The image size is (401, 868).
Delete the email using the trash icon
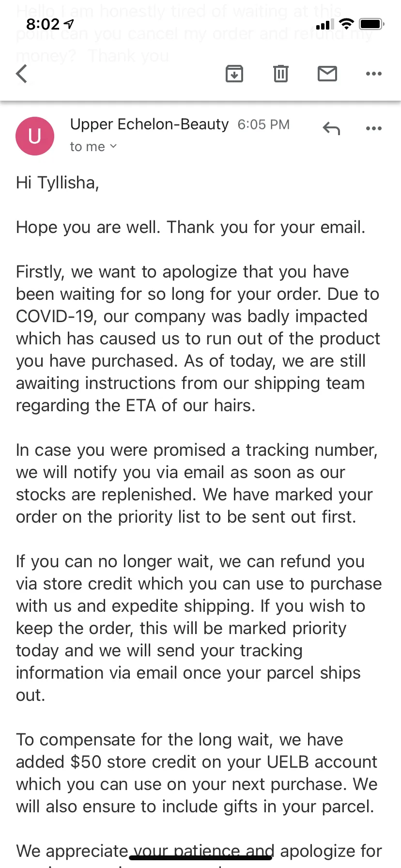click(x=281, y=74)
